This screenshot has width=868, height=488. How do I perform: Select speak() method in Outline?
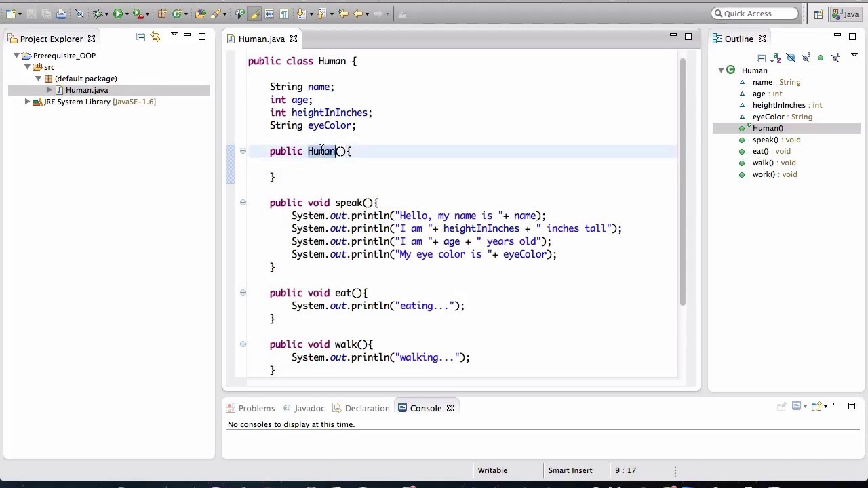pyautogui.click(x=776, y=140)
